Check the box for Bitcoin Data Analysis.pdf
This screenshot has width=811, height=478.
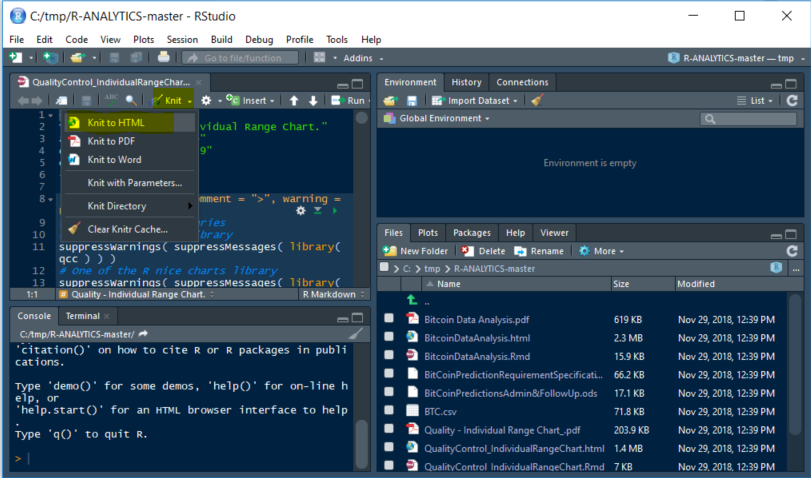(x=389, y=318)
